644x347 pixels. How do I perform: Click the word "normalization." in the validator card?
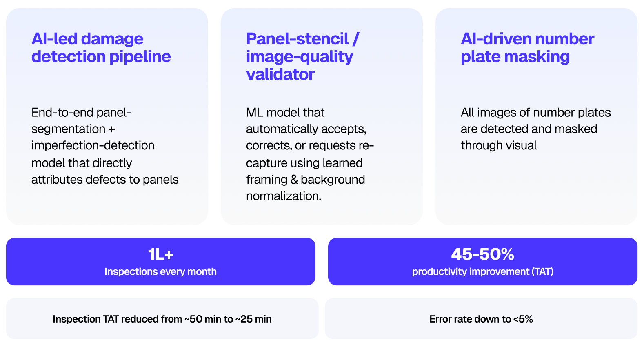[284, 196]
